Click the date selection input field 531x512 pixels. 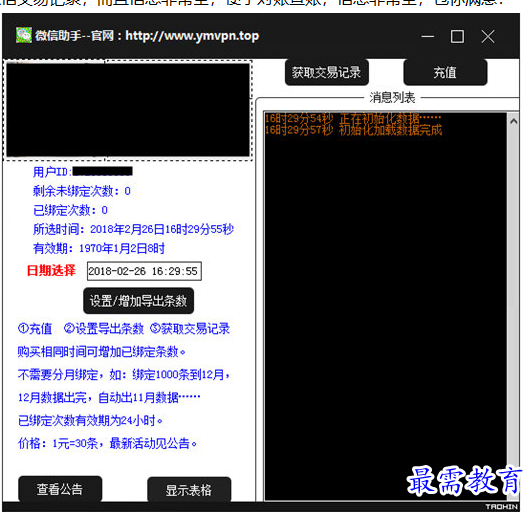click(x=144, y=271)
